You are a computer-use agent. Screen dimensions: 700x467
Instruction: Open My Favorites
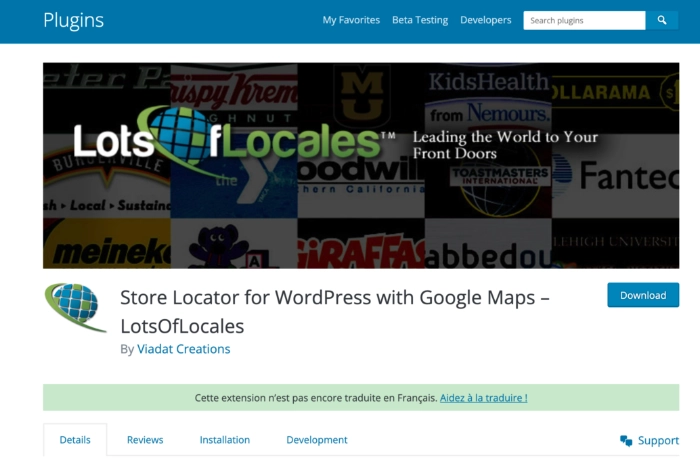pos(351,20)
